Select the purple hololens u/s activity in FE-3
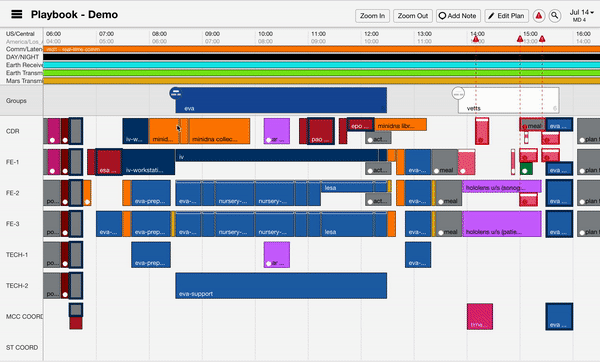Image resolution: width=600 pixels, height=362 pixels. pos(502,224)
